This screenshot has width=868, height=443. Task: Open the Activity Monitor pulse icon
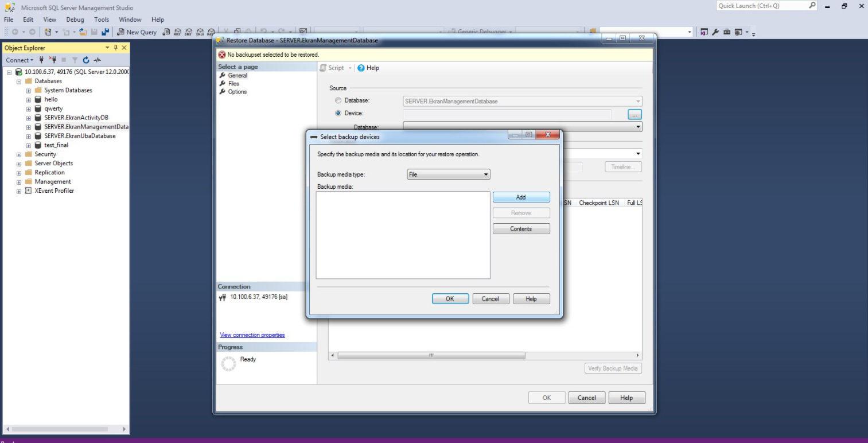[x=98, y=60]
